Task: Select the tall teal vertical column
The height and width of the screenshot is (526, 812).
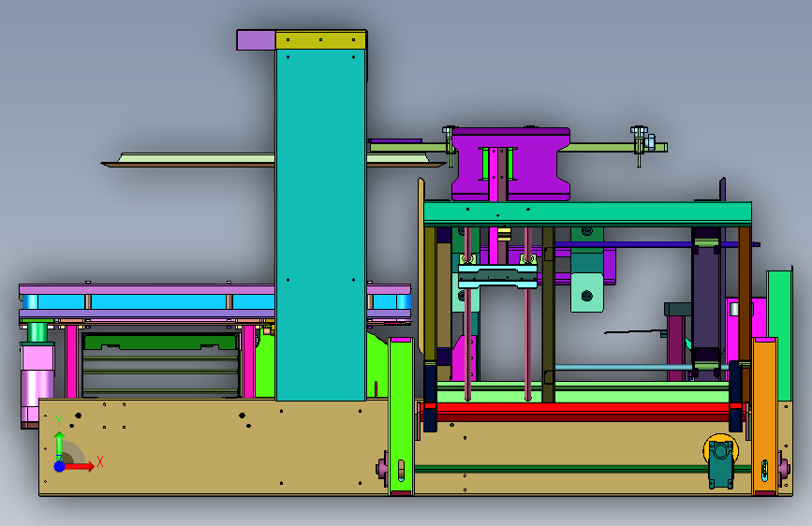Action: 320,225
